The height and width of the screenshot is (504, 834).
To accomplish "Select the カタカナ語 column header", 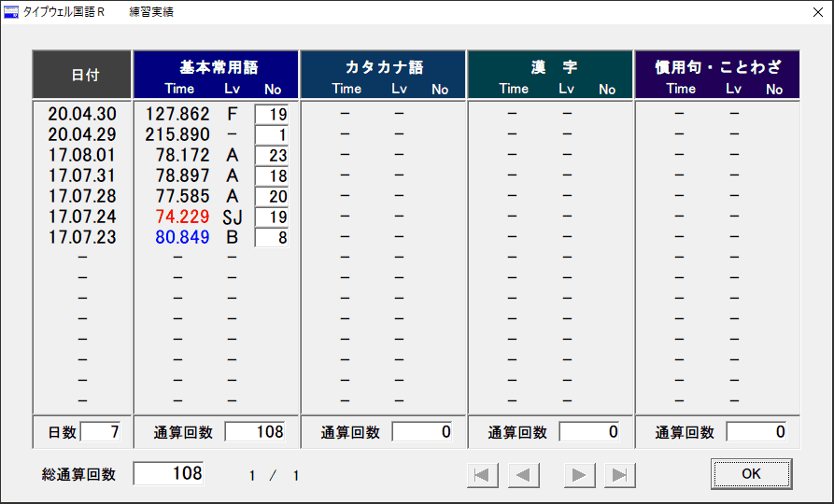I will coord(384,68).
